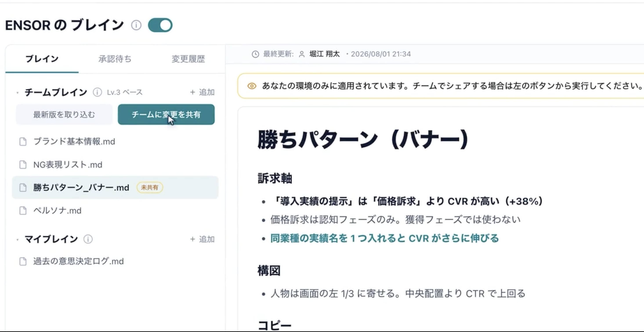Click file icon of NG表現リスト.md
644x332 pixels.
click(23, 165)
